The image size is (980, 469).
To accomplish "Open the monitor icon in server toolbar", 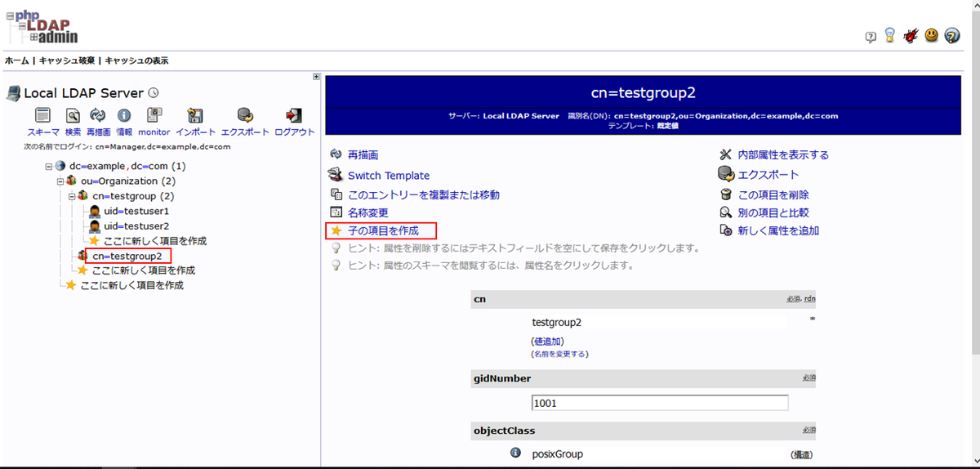I will [154, 116].
